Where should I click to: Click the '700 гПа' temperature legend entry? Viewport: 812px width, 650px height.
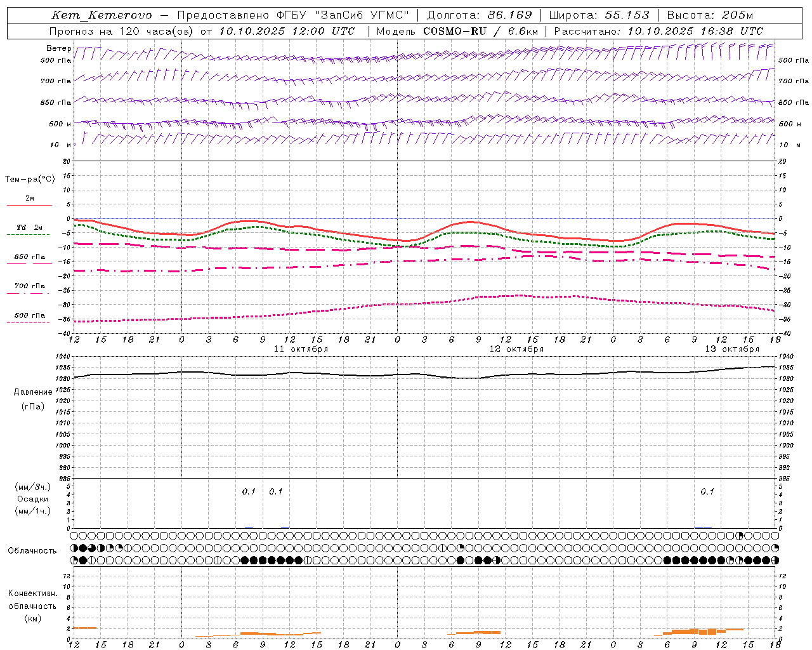30,286
